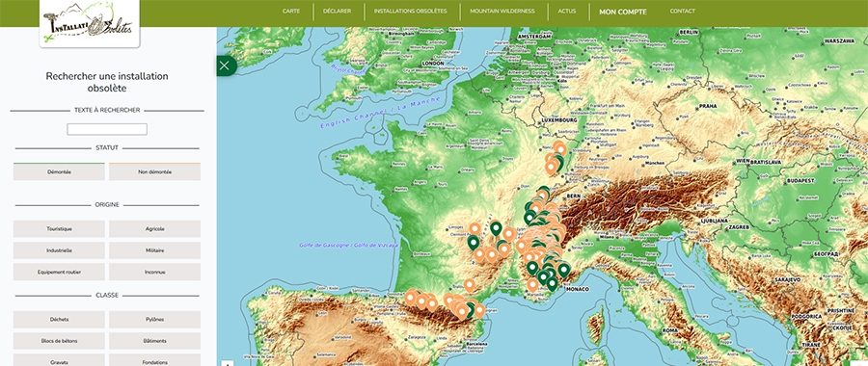Select the Blocs de bétons filter

point(59,341)
